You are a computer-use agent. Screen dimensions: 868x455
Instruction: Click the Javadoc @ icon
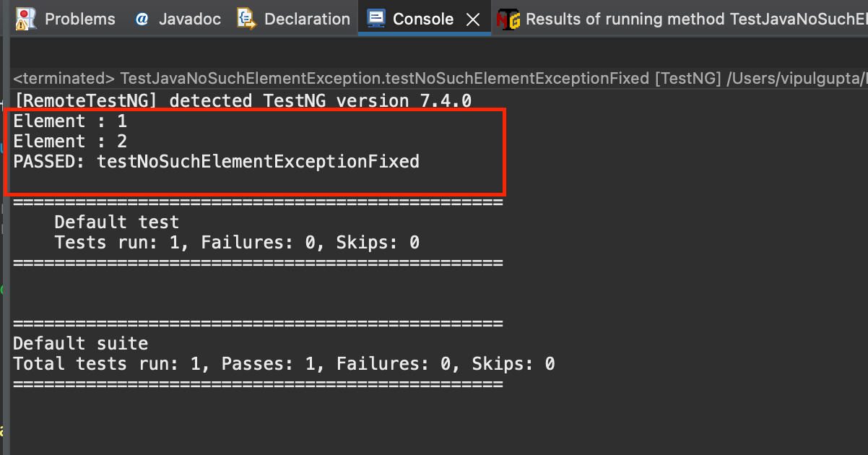click(142, 19)
